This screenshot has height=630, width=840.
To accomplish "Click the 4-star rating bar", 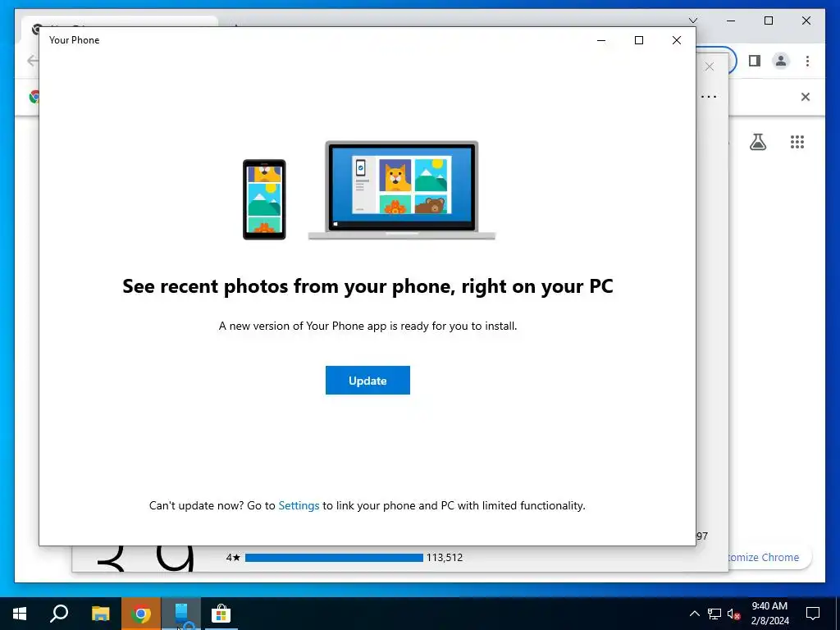I will 334,558.
